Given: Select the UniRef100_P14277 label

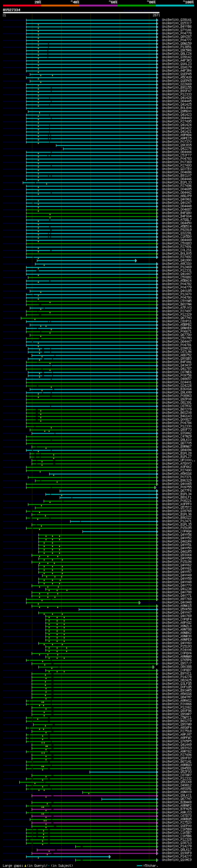Looking at the screenshot, I should pos(177,857).
